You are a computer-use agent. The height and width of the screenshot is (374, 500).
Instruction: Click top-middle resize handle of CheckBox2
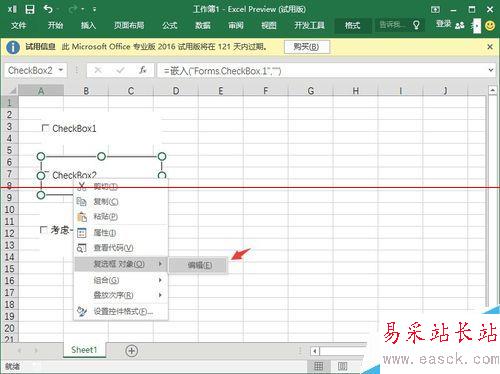coord(101,156)
